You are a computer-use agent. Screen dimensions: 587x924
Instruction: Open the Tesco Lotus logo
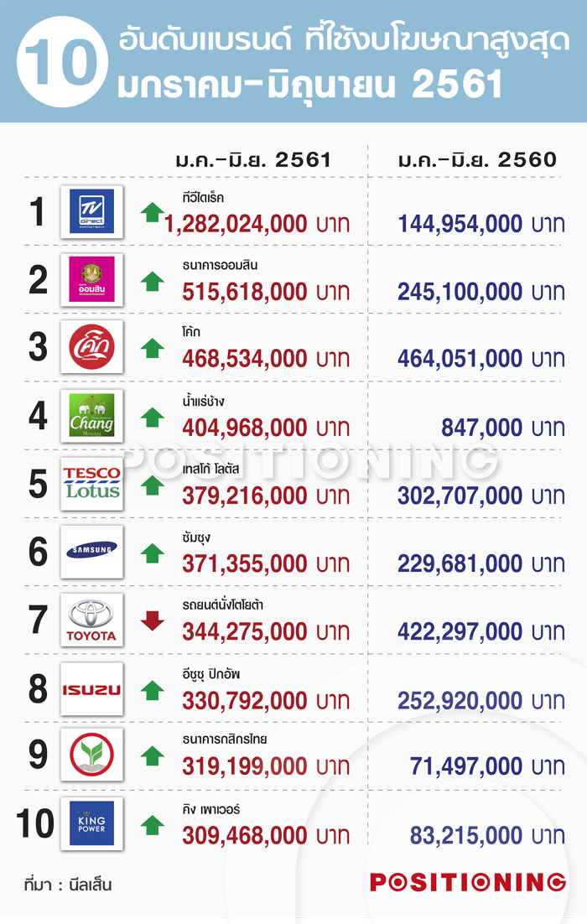coord(92,484)
